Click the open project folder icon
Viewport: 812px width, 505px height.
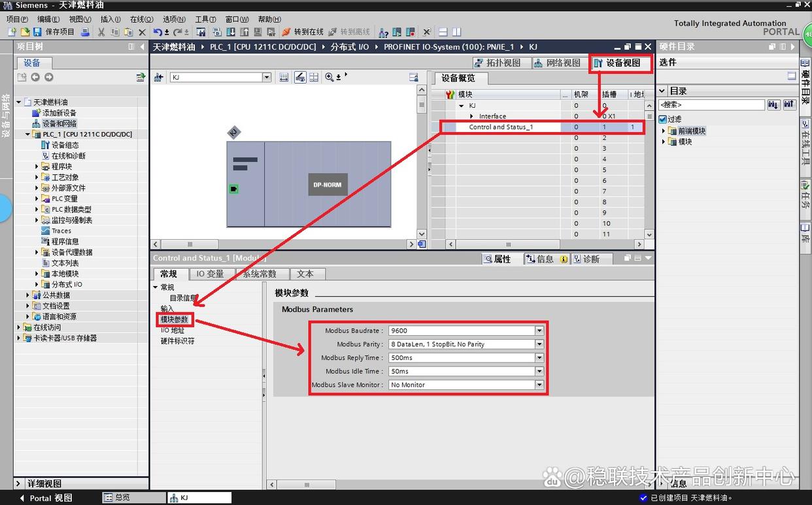(25, 31)
